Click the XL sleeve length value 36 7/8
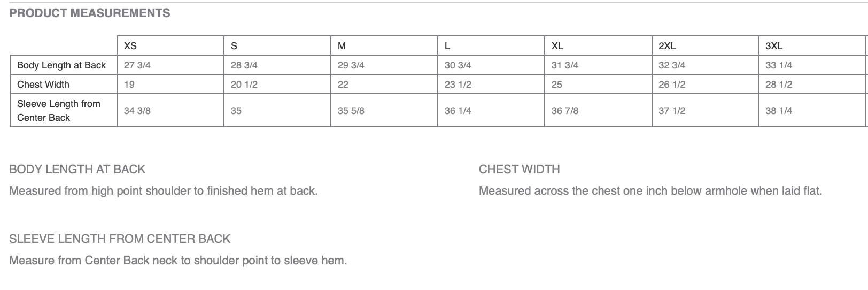The image size is (868, 290). click(565, 111)
